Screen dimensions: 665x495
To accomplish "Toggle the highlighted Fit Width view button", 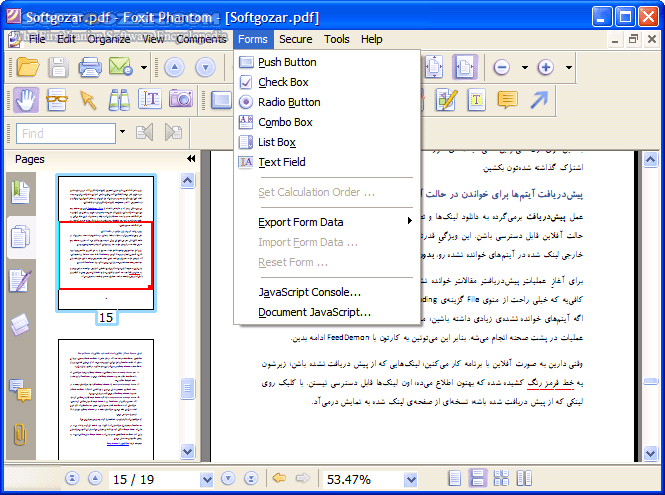I will (x=465, y=67).
